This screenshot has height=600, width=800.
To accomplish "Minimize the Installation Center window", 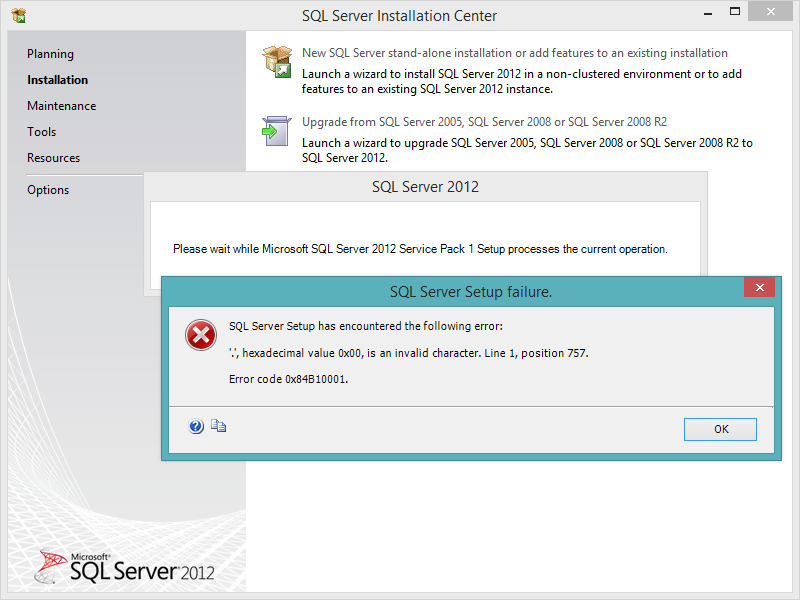I will (708, 13).
